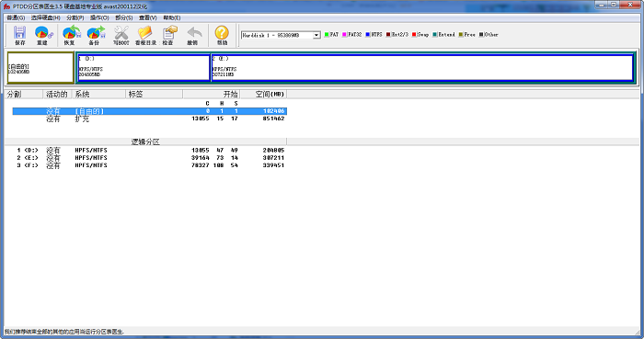Open the 部分(S) menu
Screen dimensions: 644x339
click(x=123, y=17)
